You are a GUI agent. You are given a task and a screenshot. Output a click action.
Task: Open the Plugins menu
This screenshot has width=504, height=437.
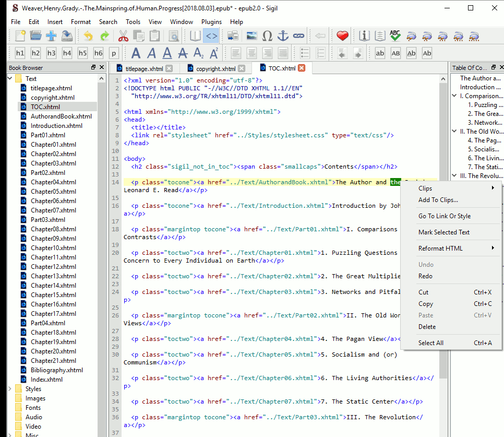[211, 22]
